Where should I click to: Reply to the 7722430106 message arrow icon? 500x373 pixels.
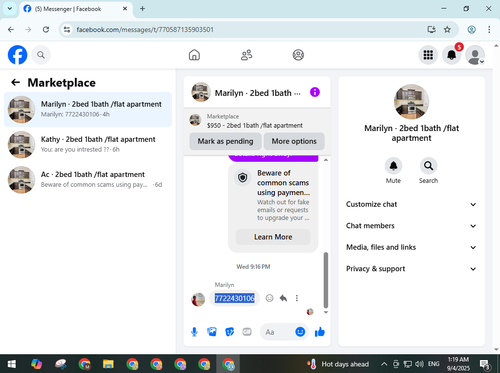[283, 298]
